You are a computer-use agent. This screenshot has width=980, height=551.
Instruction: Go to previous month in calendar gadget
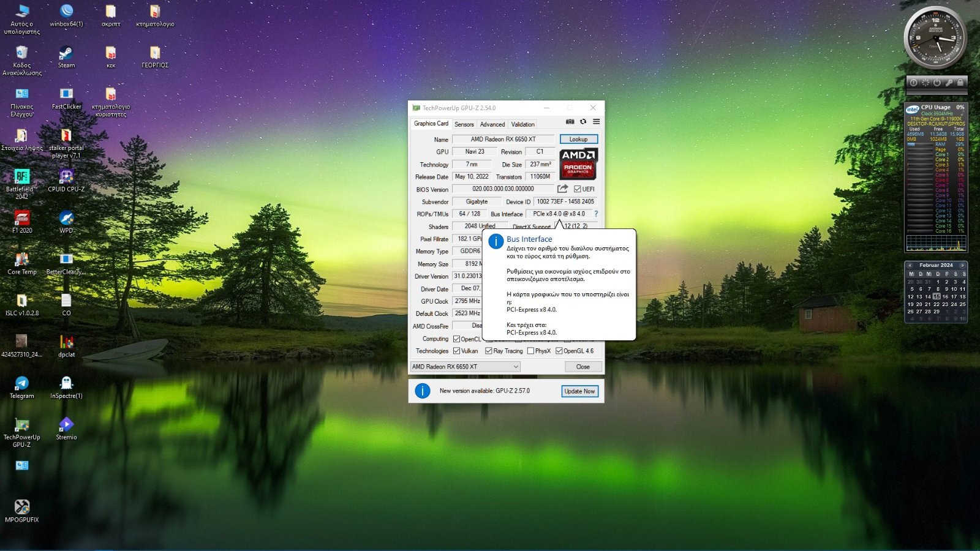click(x=910, y=265)
